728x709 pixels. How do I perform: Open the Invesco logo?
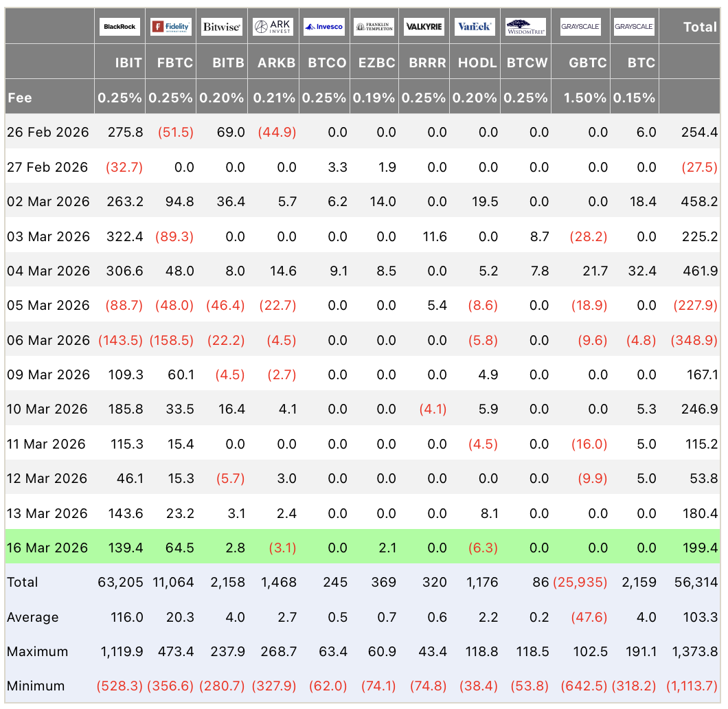(x=323, y=27)
